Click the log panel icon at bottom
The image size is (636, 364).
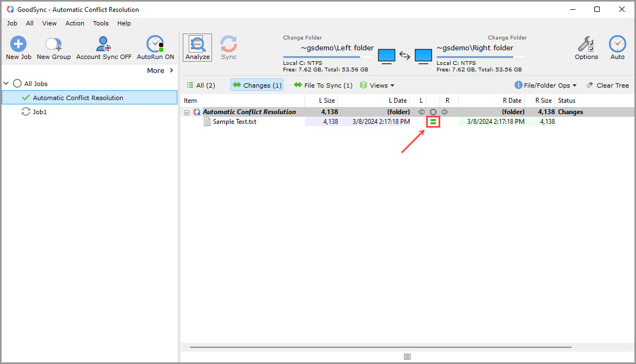point(407,356)
